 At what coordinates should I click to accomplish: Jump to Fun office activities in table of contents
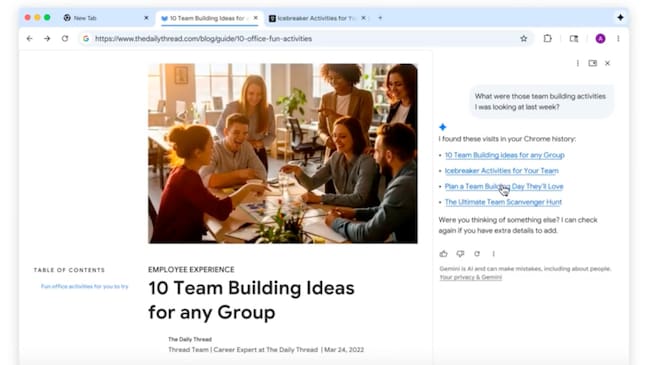coord(85,286)
